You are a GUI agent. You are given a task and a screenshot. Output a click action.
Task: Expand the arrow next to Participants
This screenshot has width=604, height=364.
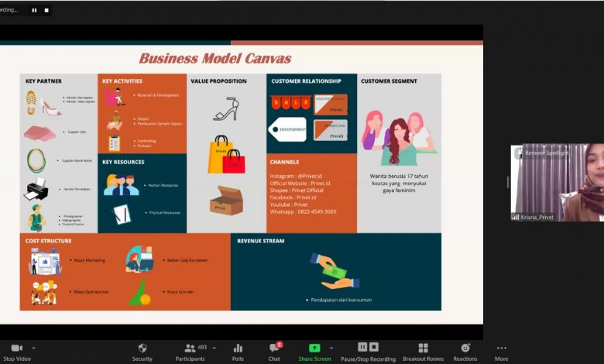point(214,348)
